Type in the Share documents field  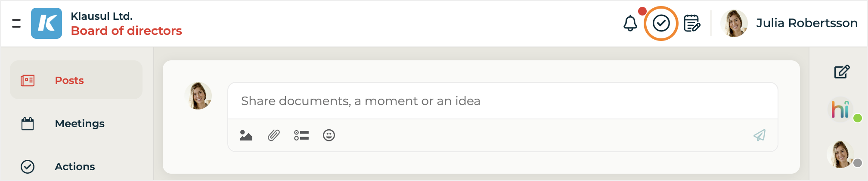[502, 101]
